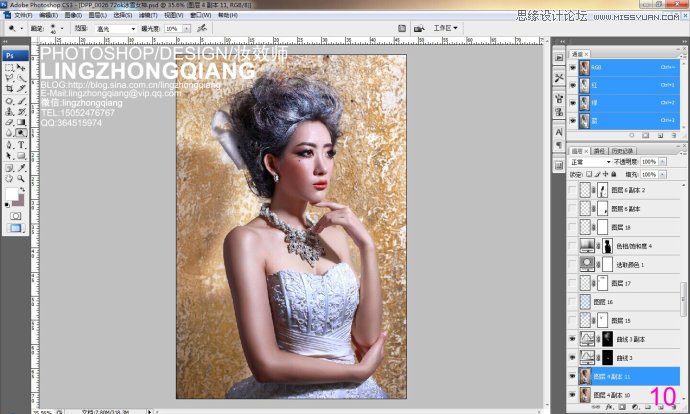Add layer mask at Layers panel bottom

pyautogui.click(x=621, y=407)
